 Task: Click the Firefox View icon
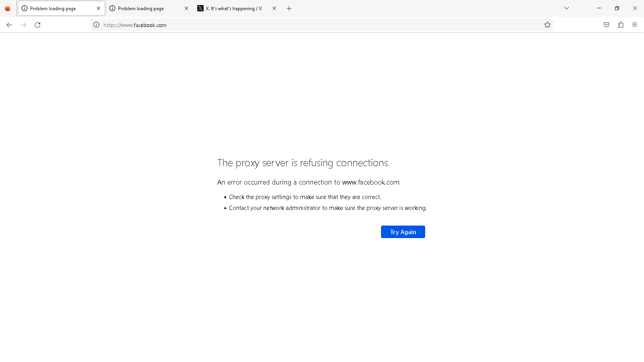pyautogui.click(x=8, y=9)
